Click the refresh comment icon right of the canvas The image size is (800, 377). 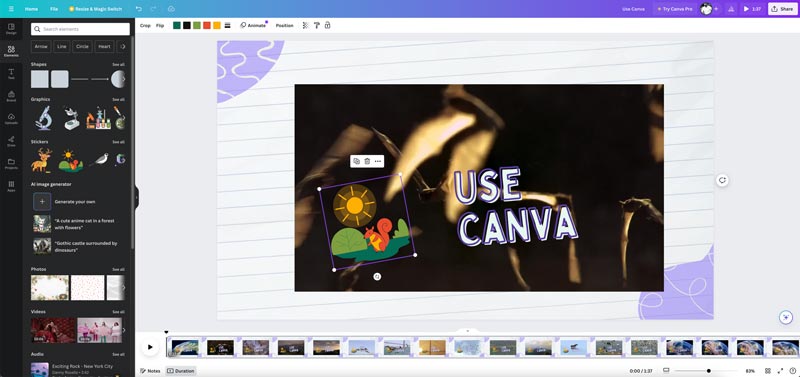[x=722, y=180]
